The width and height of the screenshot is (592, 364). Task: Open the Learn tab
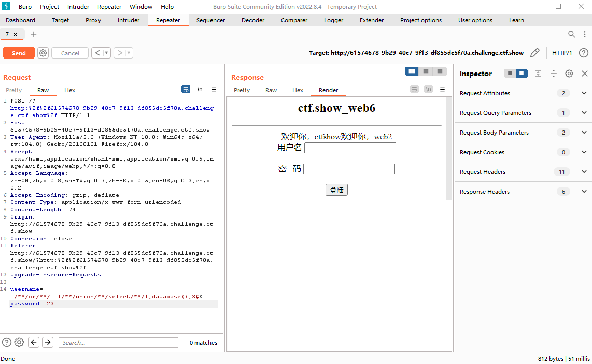516,20
